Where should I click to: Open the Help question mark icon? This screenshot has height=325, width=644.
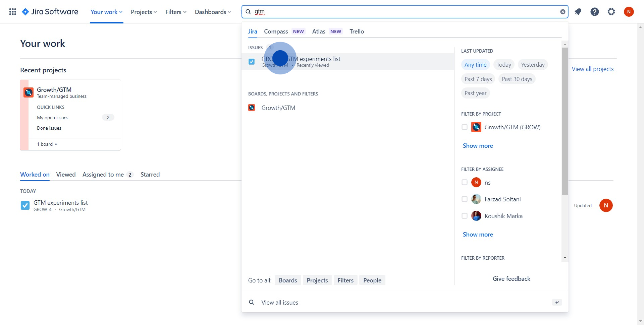595,12
